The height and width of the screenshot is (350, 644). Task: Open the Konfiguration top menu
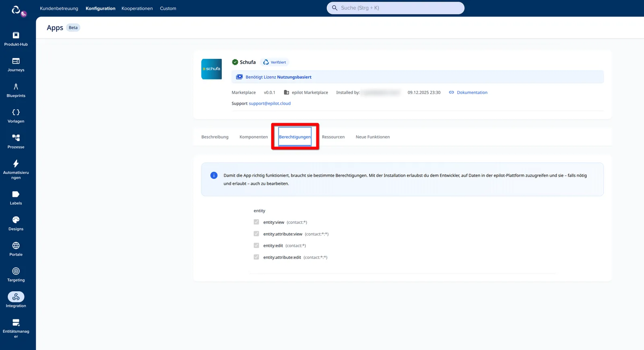(x=100, y=8)
